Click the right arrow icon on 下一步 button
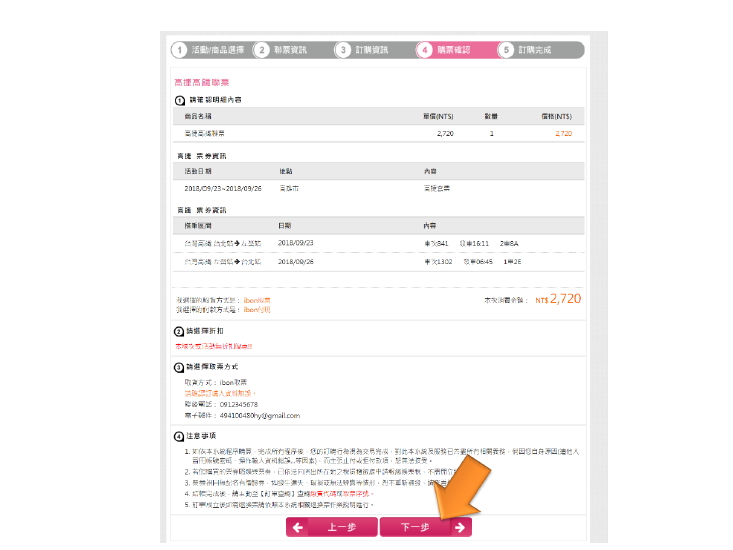 (458, 527)
